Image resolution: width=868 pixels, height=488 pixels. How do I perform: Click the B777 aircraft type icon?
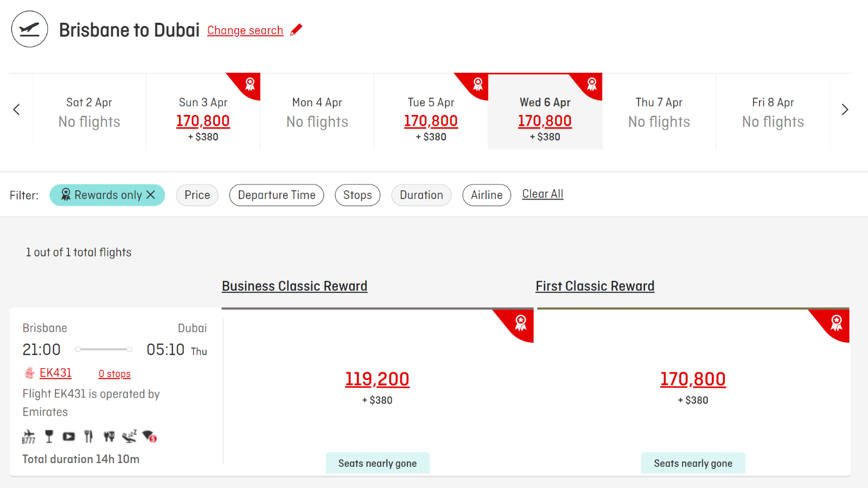(29, 436)
